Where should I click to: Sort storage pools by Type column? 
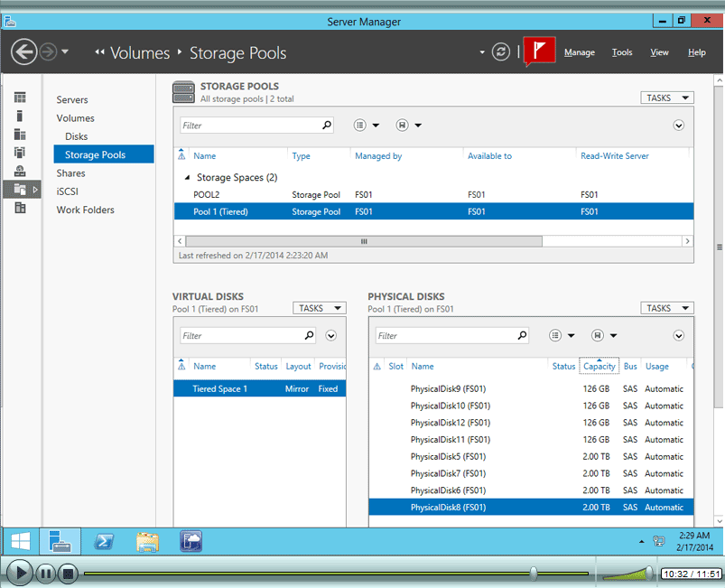coord(301,156)
